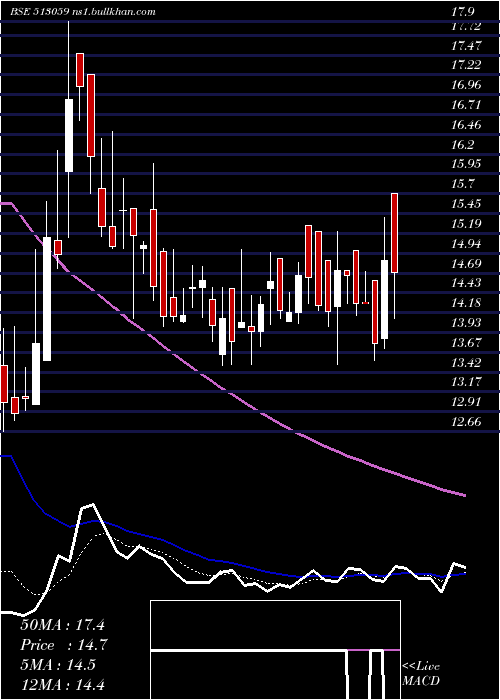Select the 14.18 price axis label
This screenshot has height=700, width=500.
(466, 303)
